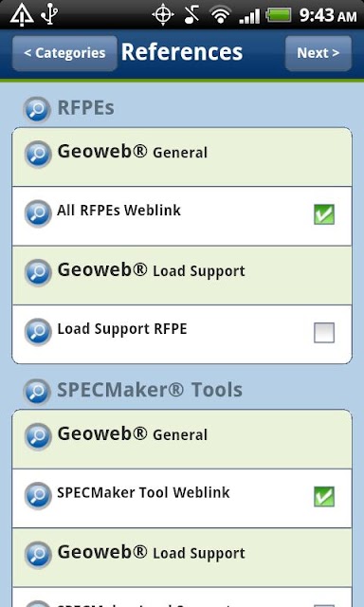This screenshot has width=364, height=607.
Task: Tap magnifier icon in first Geoweb® General row
Action: coord(38,155)
